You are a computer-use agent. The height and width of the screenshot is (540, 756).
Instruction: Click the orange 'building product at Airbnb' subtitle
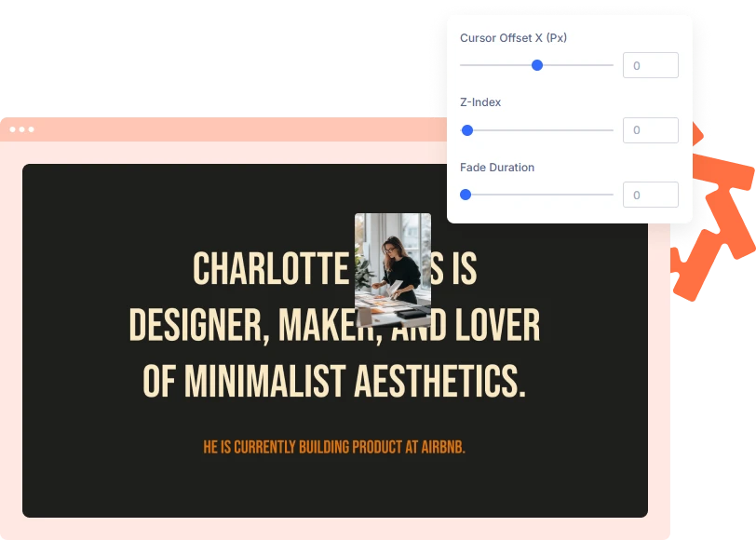click(334, 447)
